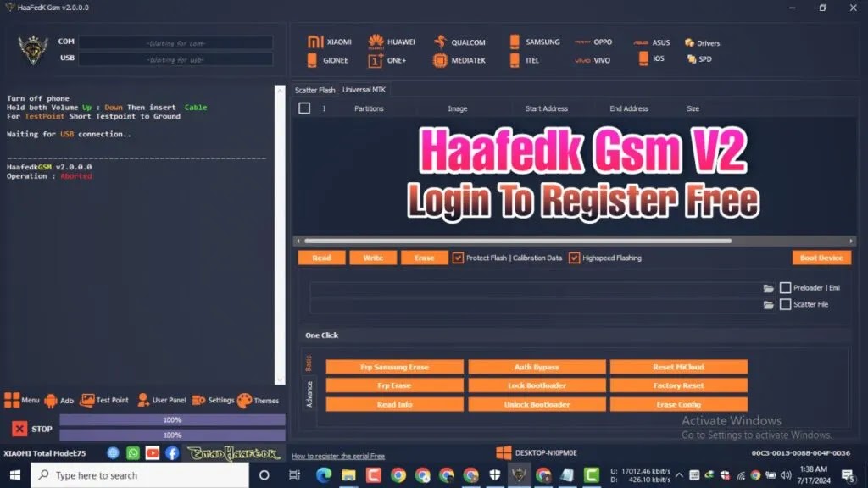Image resolution: width=868 pixels, height=488 pixels.
Task: Open the WhatsApp contact icon
Action: click(x=133, y=453)
